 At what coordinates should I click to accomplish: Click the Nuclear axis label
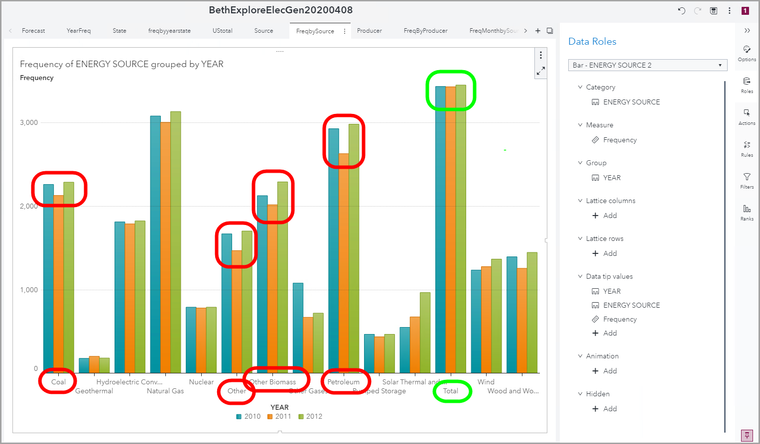[201, 382]
